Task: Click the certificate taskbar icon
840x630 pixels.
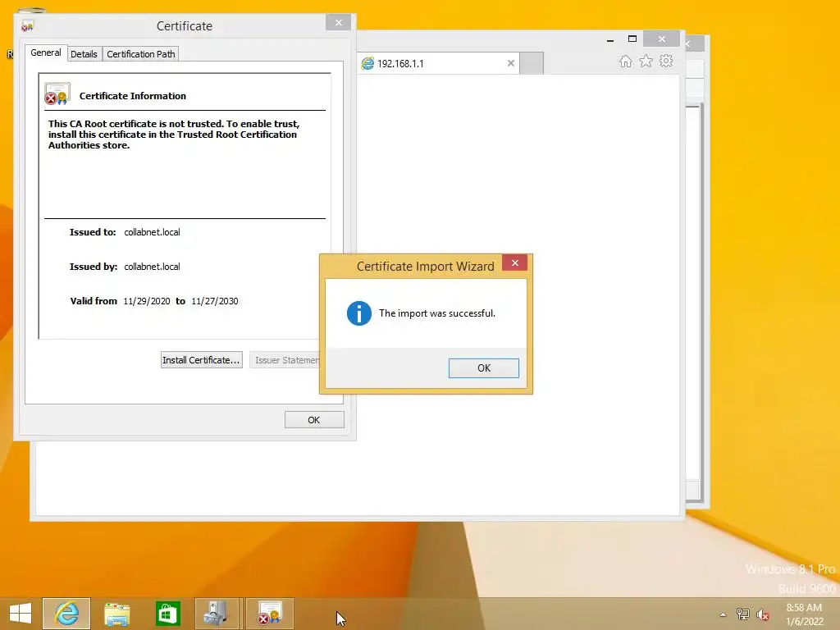Action: pyautogui.click(x=269, y=614)
